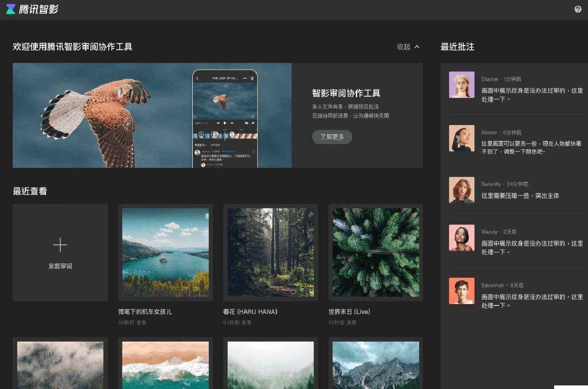Open Bessie's comment 这里画面可以更亮一些

click(532, 148)
